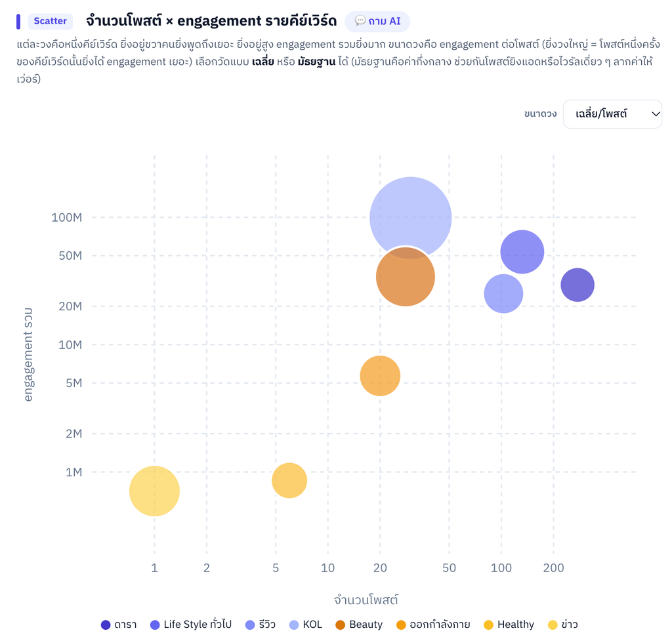
Task: Click the chart title จำนวนโพสต์ × engagement รายคีย์เวิร์ด
Action: (x=211, y=21)
